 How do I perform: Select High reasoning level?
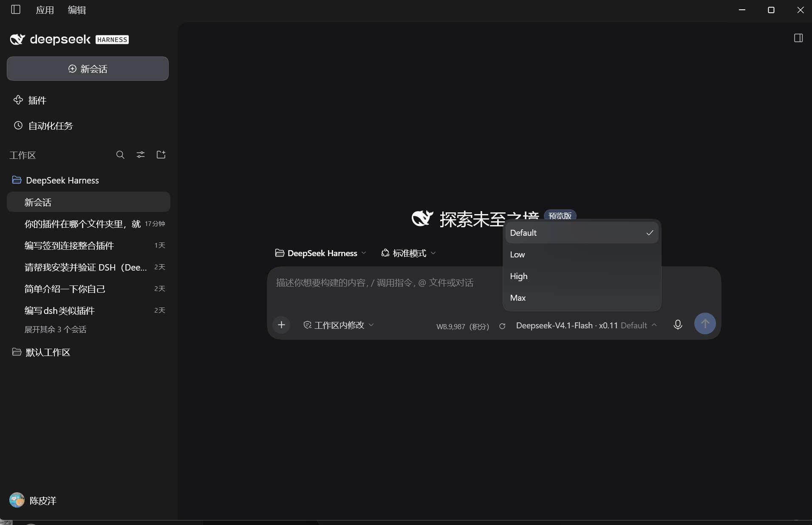[x=582, y=276]
